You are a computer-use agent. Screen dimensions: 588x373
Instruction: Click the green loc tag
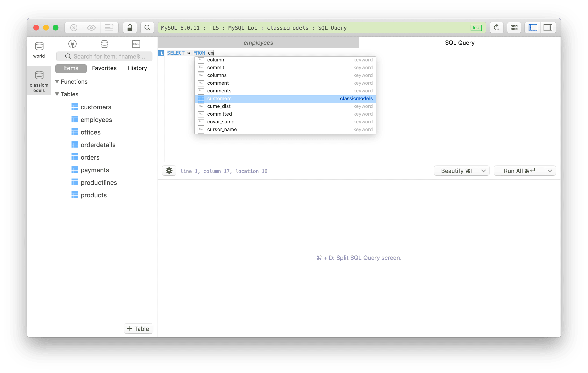click(476, 28)
